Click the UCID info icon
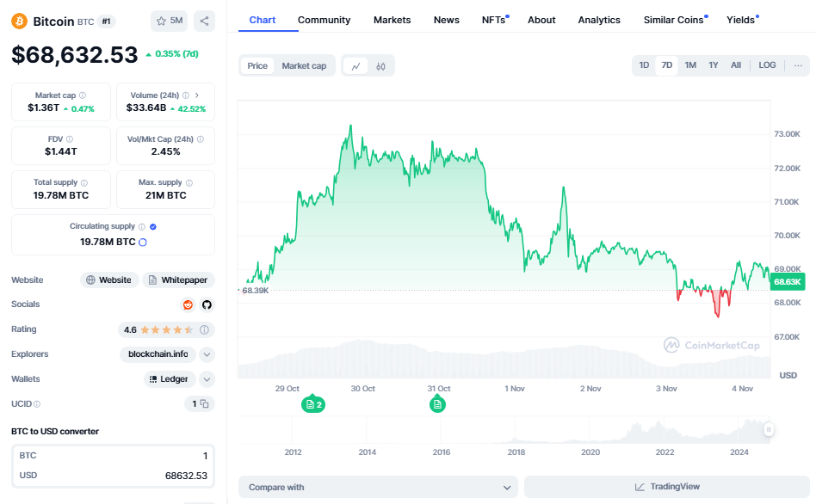Viewport: 816px width, 504px height. pos(37,404)
